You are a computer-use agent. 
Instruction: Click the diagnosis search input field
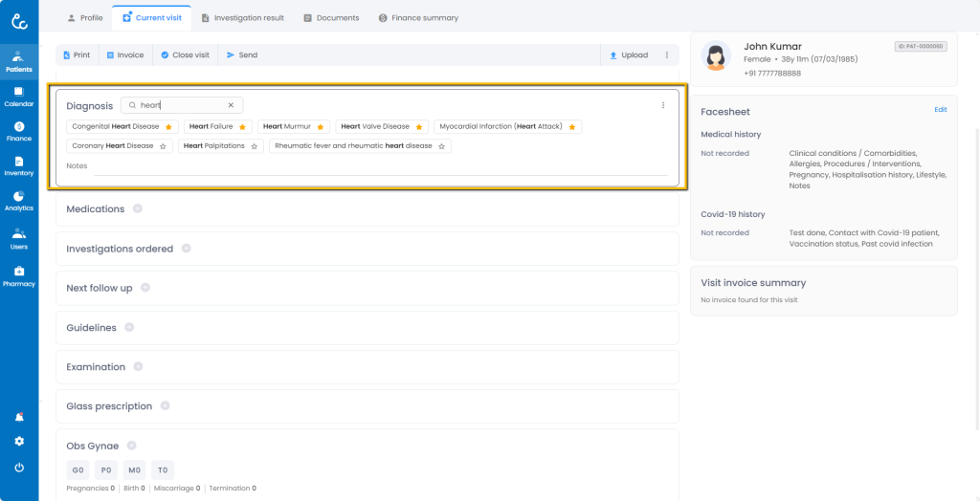182,105
